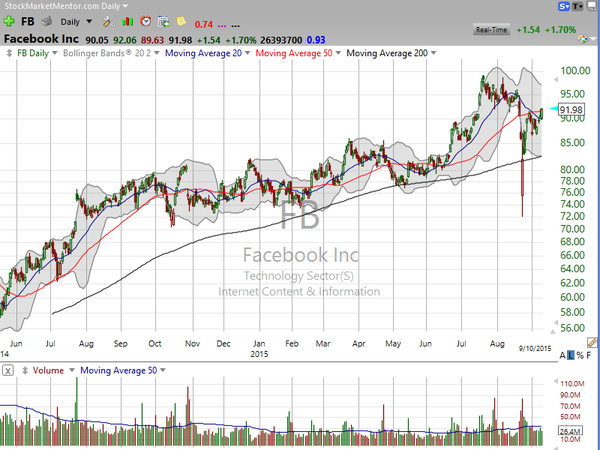Select the F scale mode
Image resolution: width=600 pixels, height=450 pixels.
point(589,355)
